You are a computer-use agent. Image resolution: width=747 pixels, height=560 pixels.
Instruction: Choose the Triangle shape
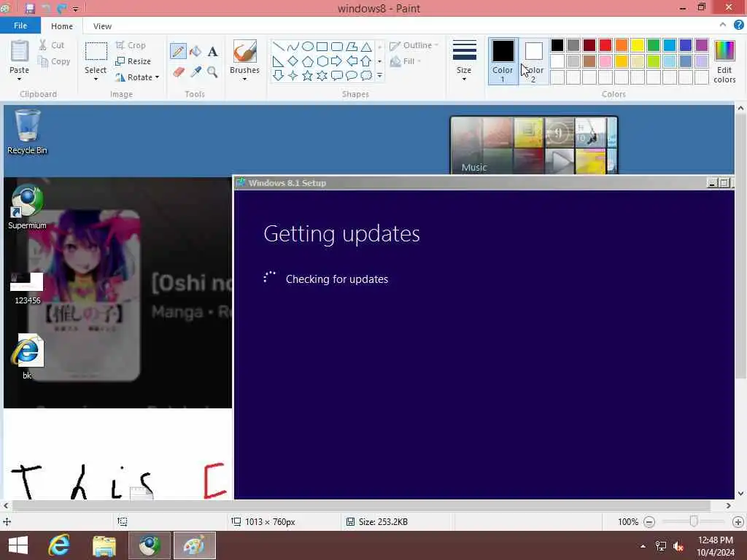pyautogui.click(x=366, y=46)
